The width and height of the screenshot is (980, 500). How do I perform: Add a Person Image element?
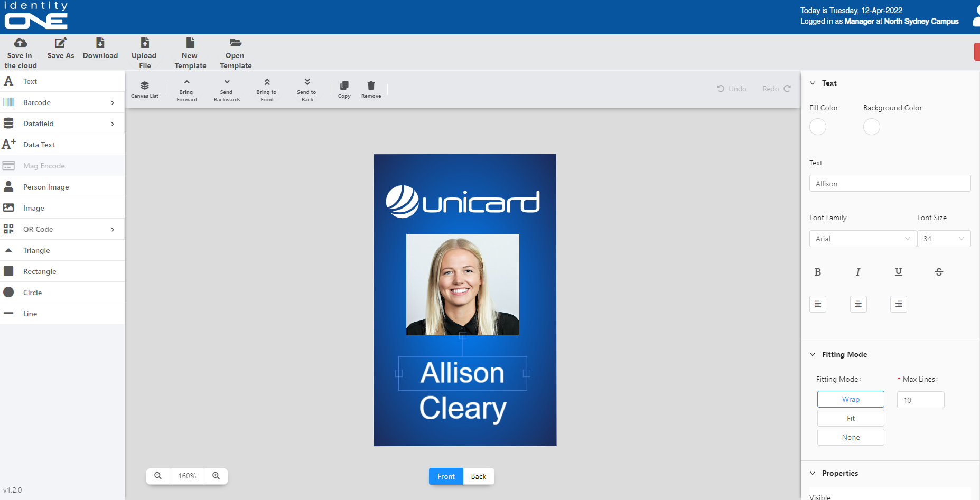pos(62,187)
